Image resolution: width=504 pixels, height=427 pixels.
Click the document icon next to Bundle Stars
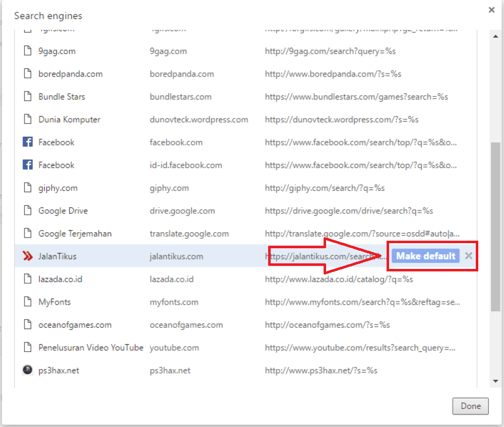tap(28, 96)
